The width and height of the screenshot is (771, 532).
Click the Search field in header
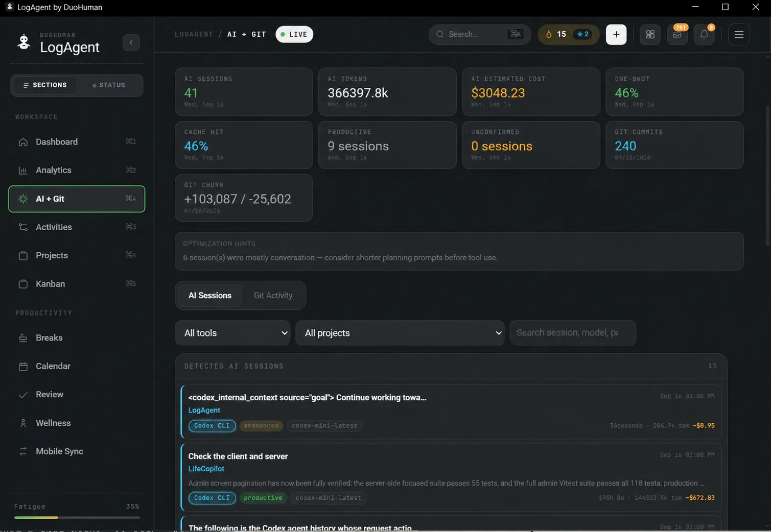click(480, 34)
